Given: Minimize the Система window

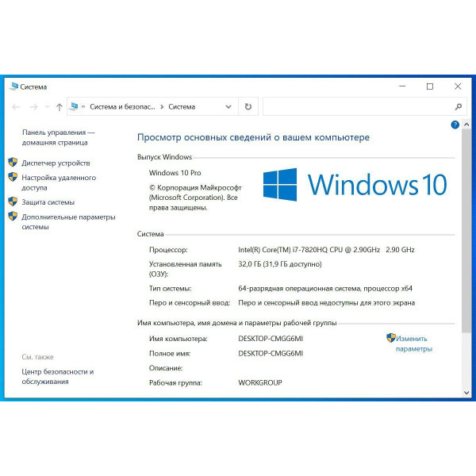Looking at the screenshot, I should pyautogui.click(x=402, y=86).
